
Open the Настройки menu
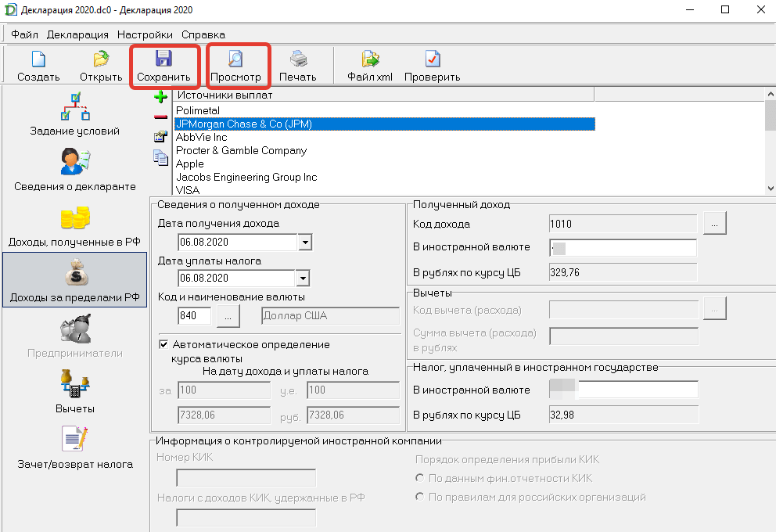[145, 34]
